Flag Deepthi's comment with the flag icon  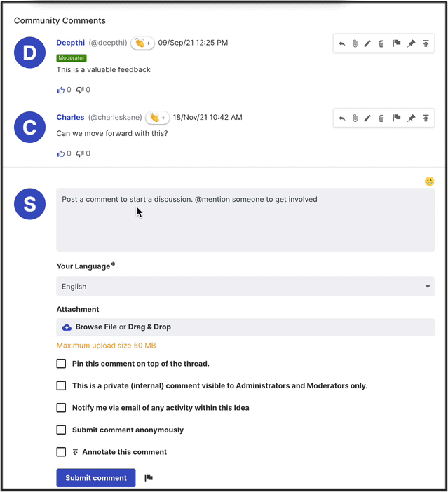click(x=396, y=43)
